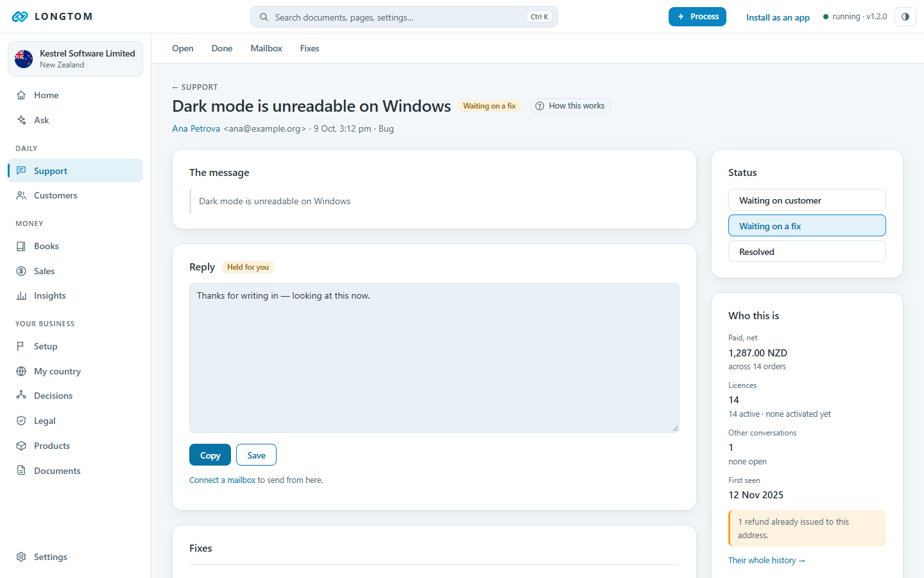This screenshot has height=578, width=924.
Task: Open Their whole history link
Action: point(766,560)
